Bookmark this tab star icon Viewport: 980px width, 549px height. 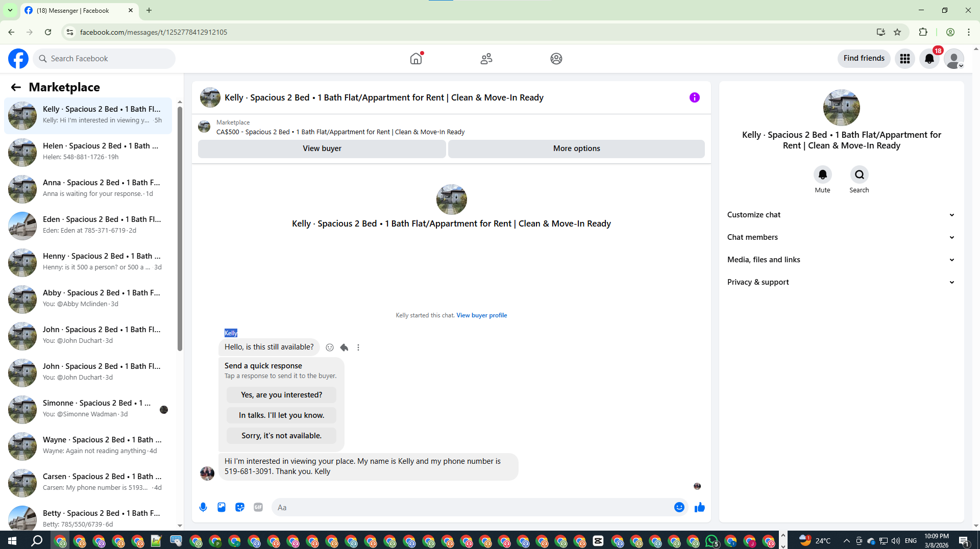897,32
